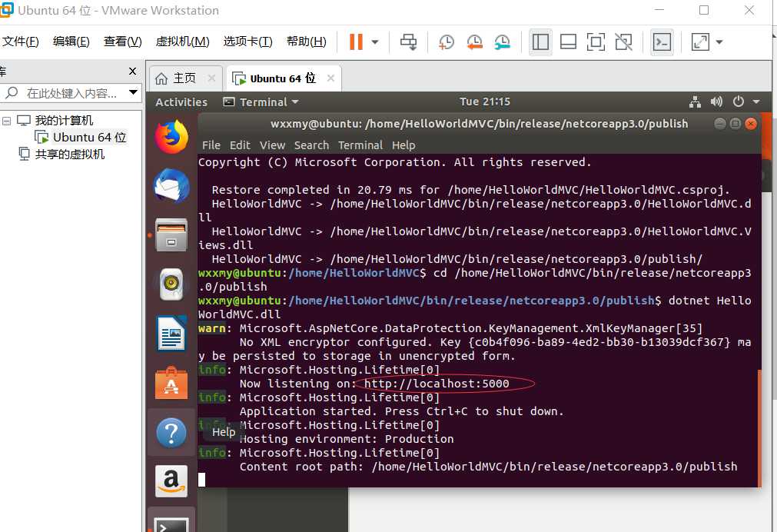777x532 pixels.
Task: Open the 文件(F) menu
Action: coord(20,42)
